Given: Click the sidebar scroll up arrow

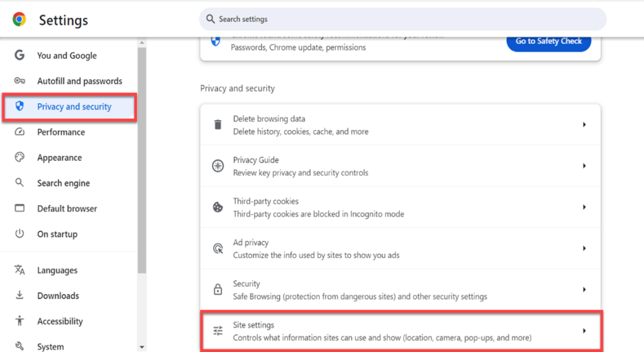Looking at the screenshot, I should [x=142, y=43].
